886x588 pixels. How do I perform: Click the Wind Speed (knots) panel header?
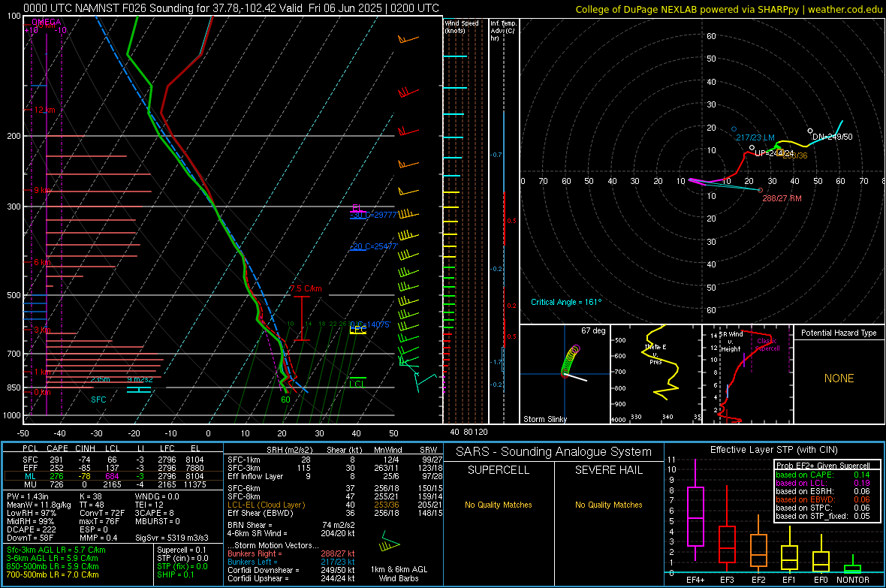(461, 26)
